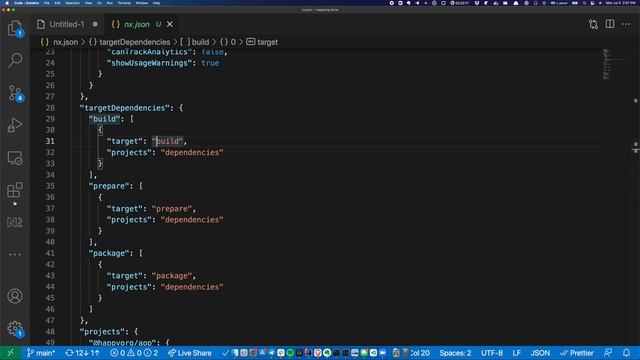Open the remote window indicator in status bar
Screen dimensions: 640x360
[10, 353]
